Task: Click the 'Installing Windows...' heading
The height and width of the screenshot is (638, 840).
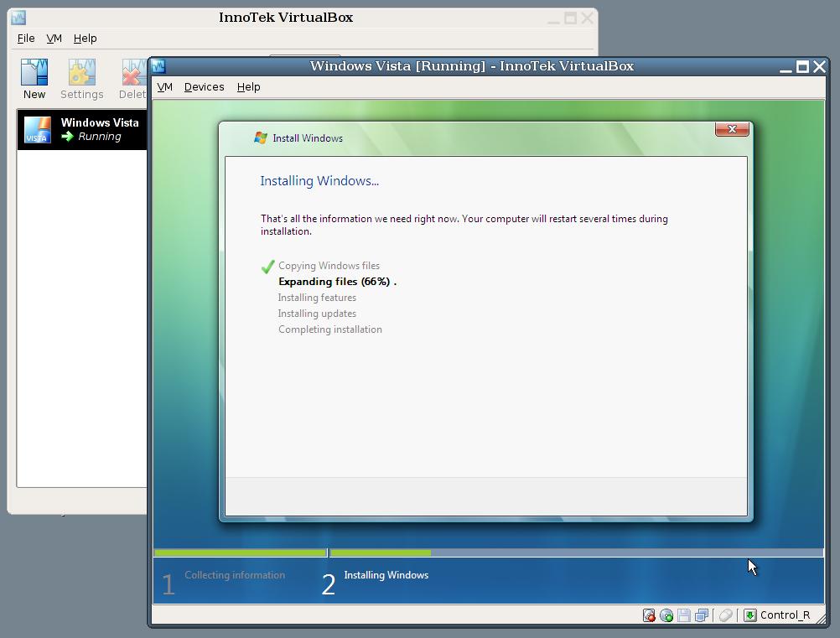Action: point(319,181)
